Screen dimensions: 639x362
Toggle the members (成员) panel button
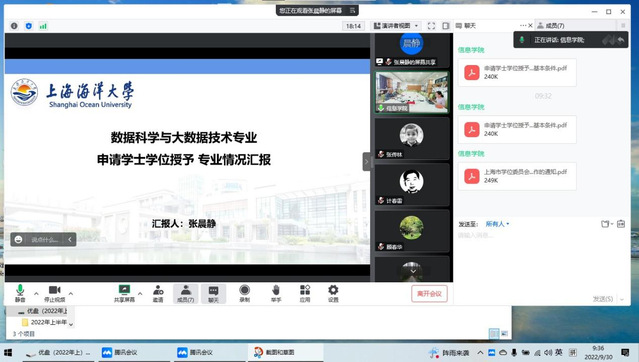pos(185,293)
